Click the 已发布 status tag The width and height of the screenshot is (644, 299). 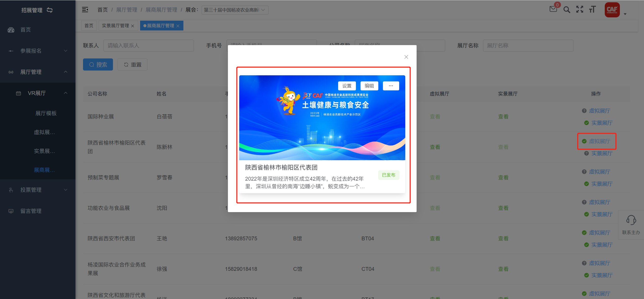point(388,175)
